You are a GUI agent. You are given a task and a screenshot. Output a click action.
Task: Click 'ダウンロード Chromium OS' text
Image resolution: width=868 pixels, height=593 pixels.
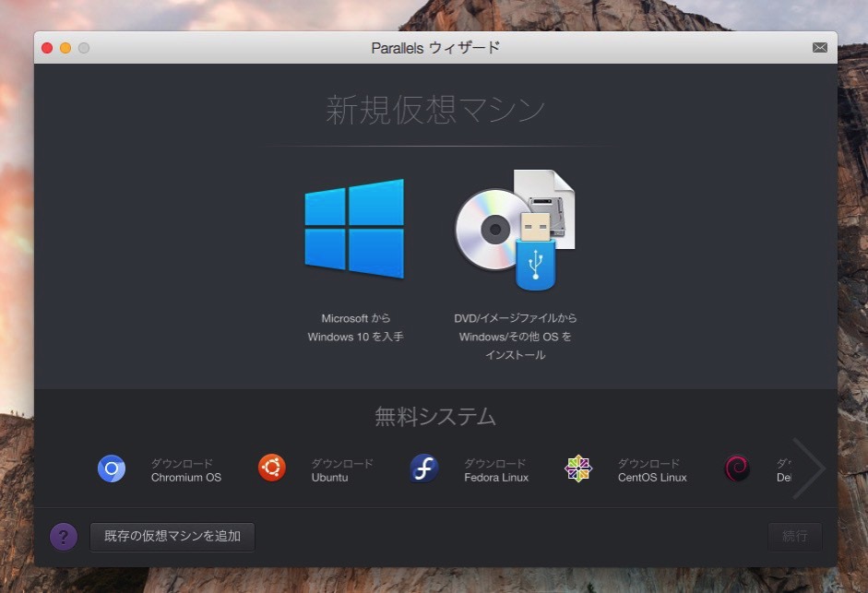pyautogui.click(x=186, y=470)
